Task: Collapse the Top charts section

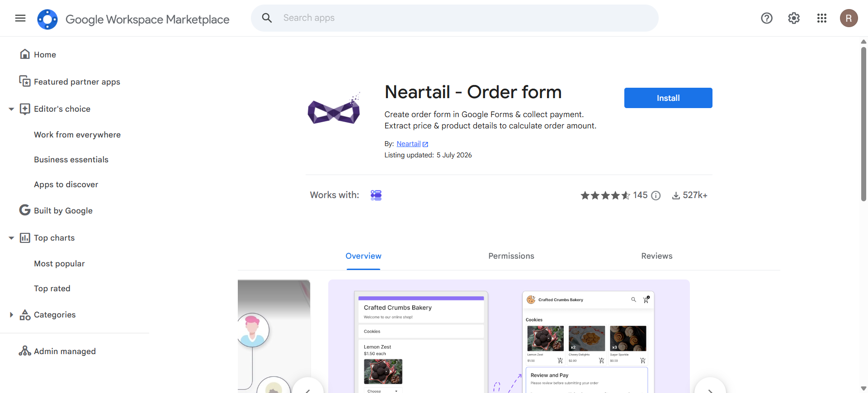Action: click(11, 238)
